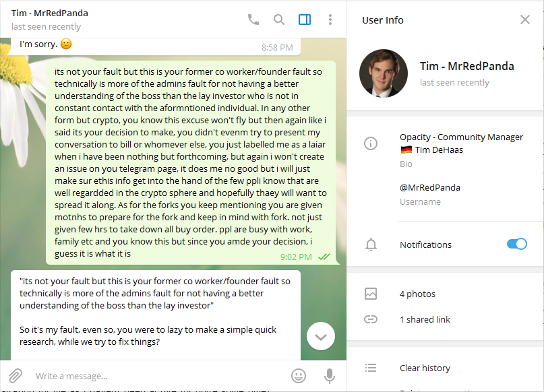Click Clear history
This screenshot has height=392, width=544.
(425, 368)
